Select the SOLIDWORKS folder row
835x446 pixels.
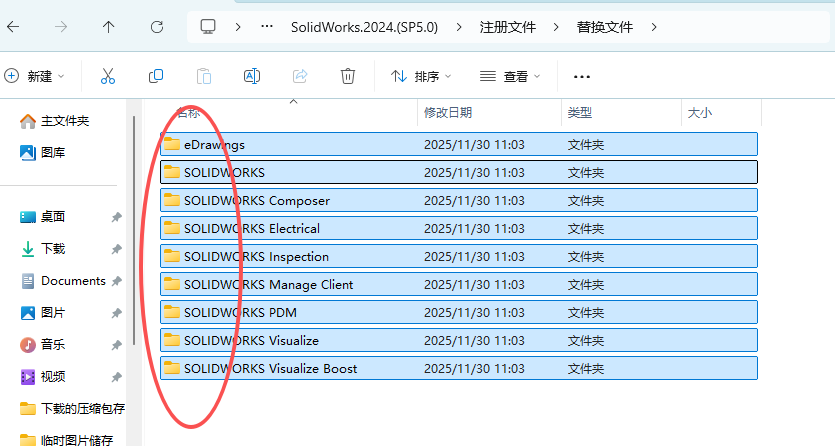[459, 172]
